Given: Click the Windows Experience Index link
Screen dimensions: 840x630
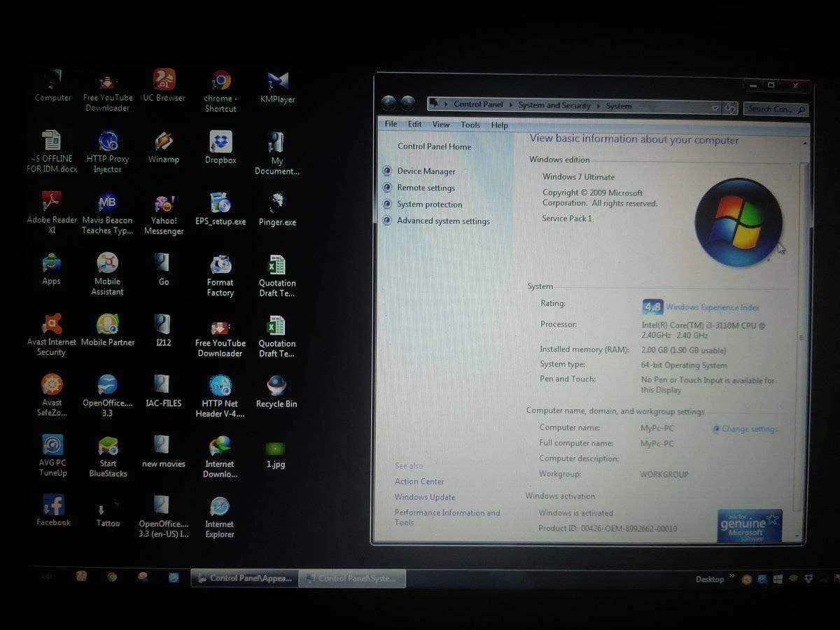Looking at the screenshot, I should tap(713, 307).
